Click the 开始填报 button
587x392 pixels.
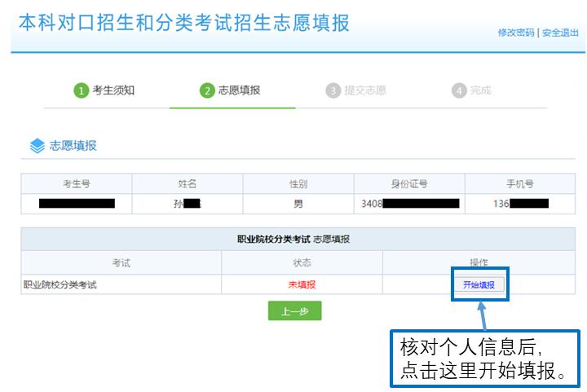coord(479,284)
